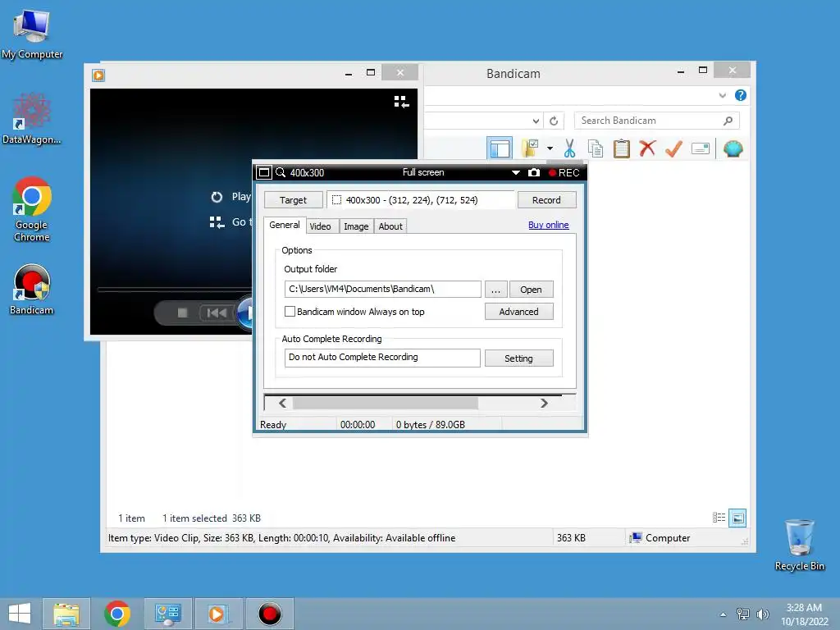This screenshot has height=630, width=840.
Task: Click the left arrow of Bandicam scrollbar
Action: point(282,403)
